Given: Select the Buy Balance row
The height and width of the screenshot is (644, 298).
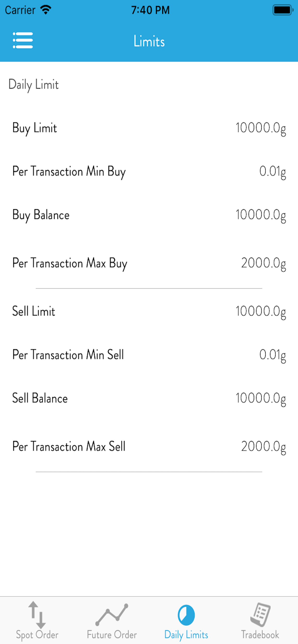Looking at the screenshot, I should [149, 215].
